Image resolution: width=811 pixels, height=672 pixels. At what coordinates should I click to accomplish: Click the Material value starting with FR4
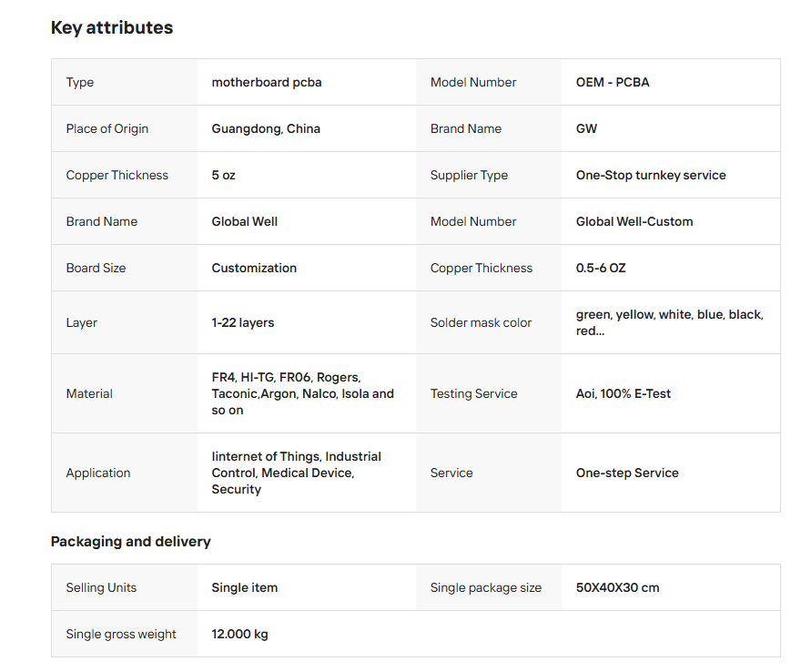coord(302,393)
